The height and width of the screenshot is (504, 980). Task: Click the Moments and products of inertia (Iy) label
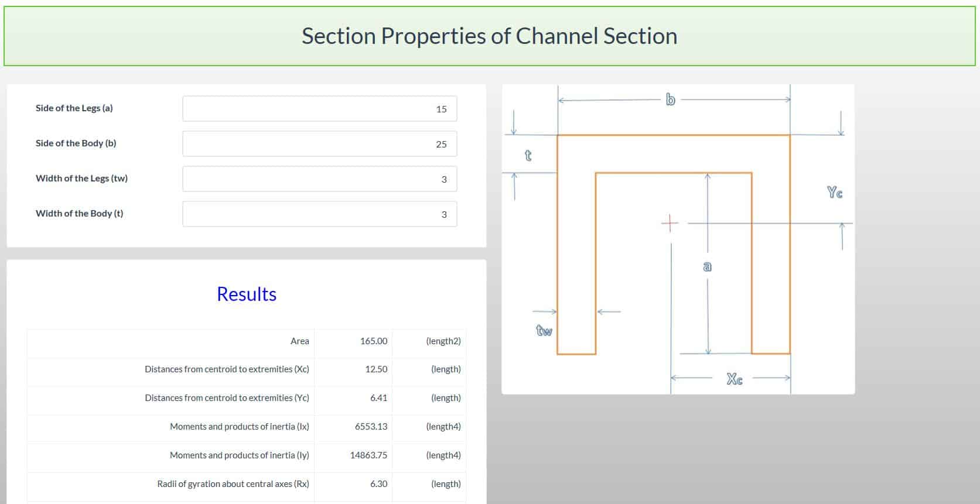[x=240, y=455]
